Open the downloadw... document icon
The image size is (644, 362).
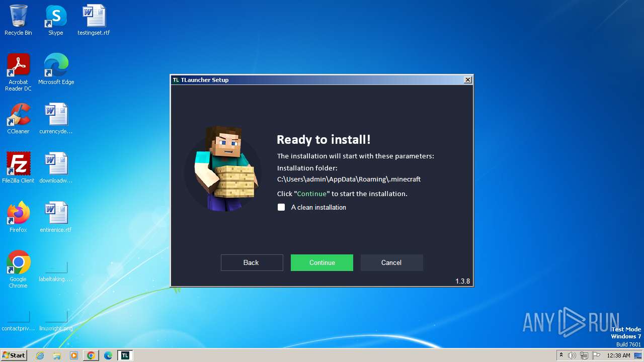56,168
